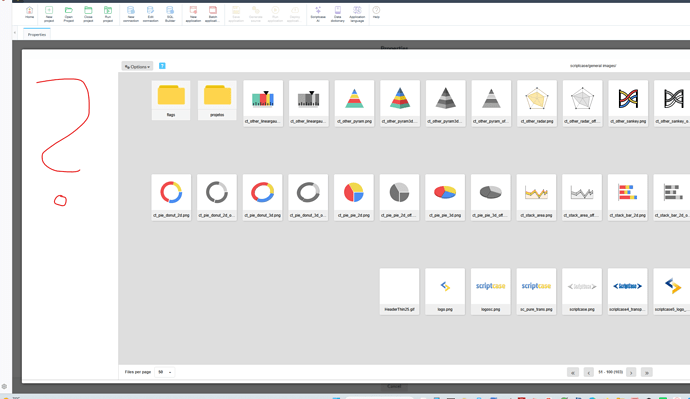Select the gray ct_stack_area_off image
690x399 pixels.
click(x=582, y=198)
